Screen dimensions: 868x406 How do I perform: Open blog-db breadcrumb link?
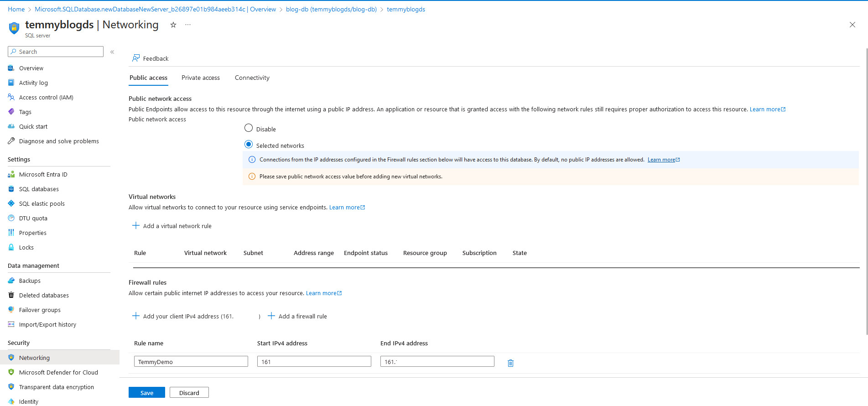(331, 9)
